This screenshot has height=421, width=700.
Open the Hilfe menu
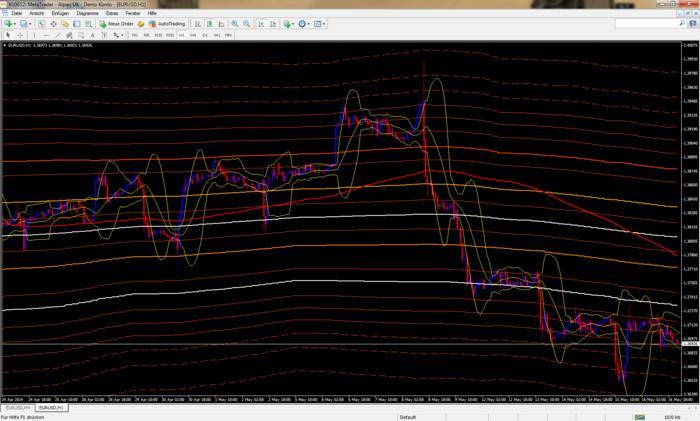tap(152, 13)
